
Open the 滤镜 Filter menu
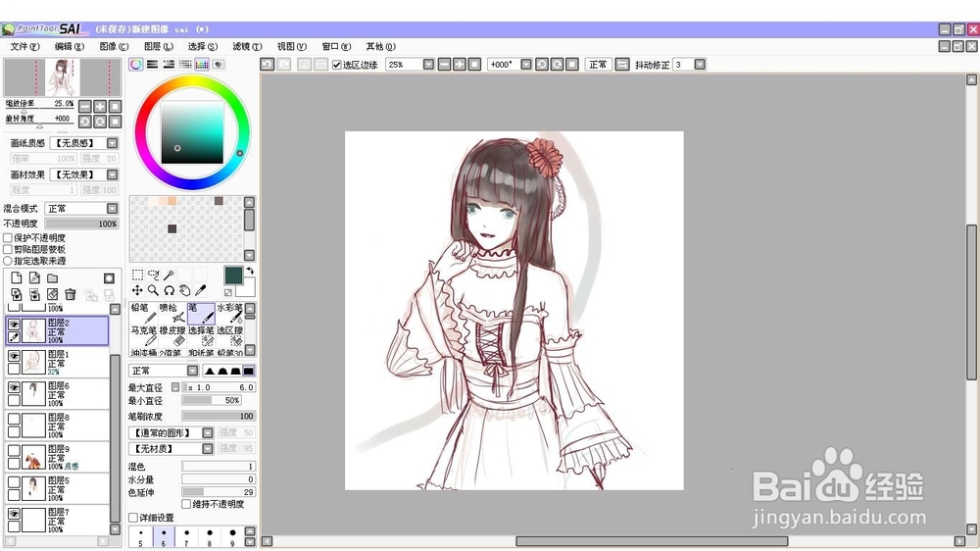coord(247,46)
